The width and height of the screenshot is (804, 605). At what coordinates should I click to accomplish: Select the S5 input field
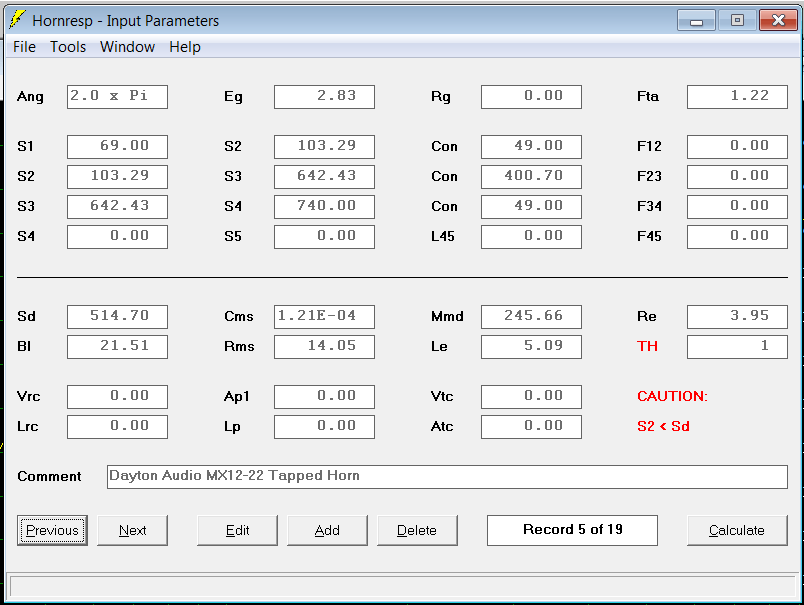(x=324, y=237)
